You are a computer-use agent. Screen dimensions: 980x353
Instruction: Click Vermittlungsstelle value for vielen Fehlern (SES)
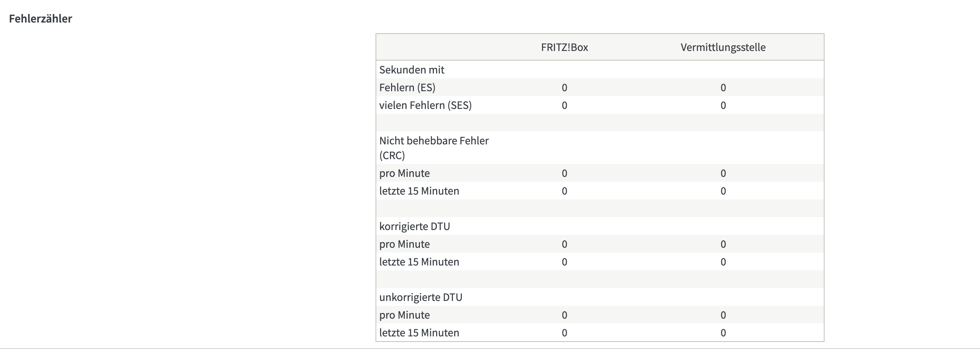click(x=723, y=105)
